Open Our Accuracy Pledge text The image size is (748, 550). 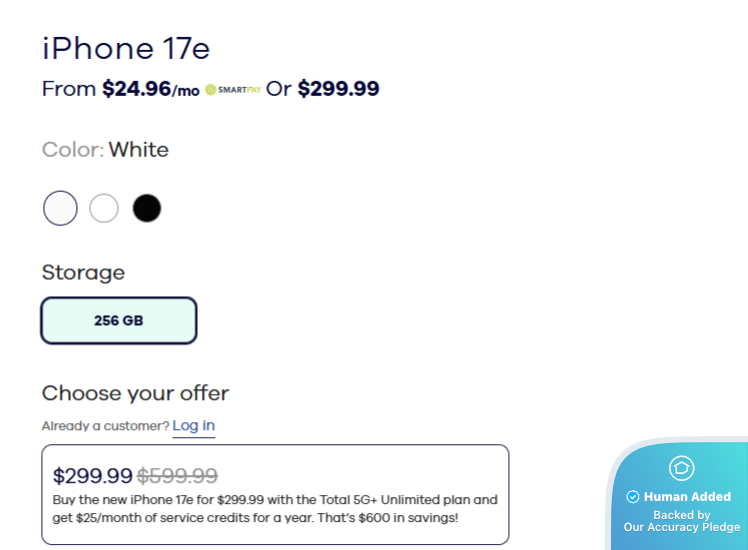coord(681,527)
